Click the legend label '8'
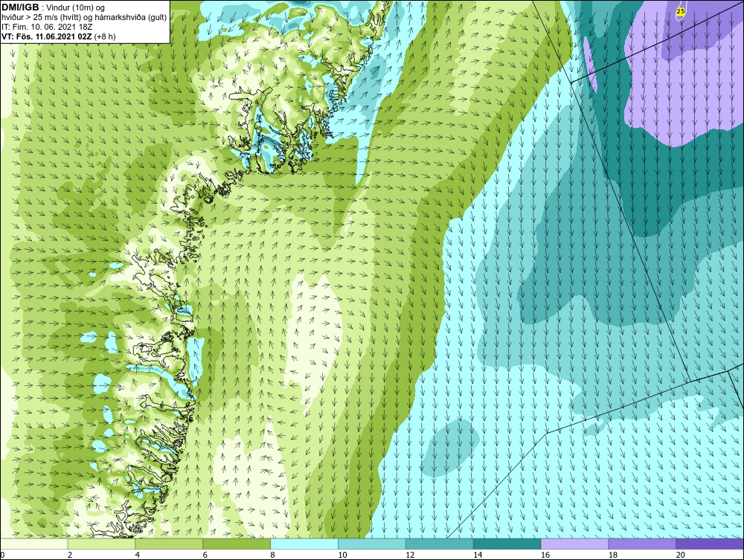Image resolution: width=744 pixels, height=560 pixels. (x=272, y=555)
